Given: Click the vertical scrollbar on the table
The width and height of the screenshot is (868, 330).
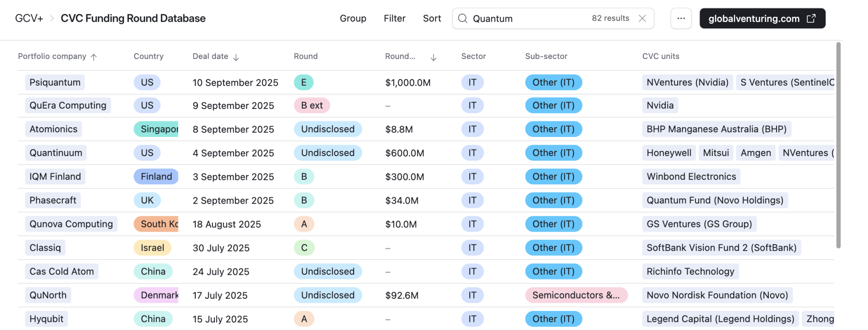Looking at the screenshot, I should tap(838, 144).
